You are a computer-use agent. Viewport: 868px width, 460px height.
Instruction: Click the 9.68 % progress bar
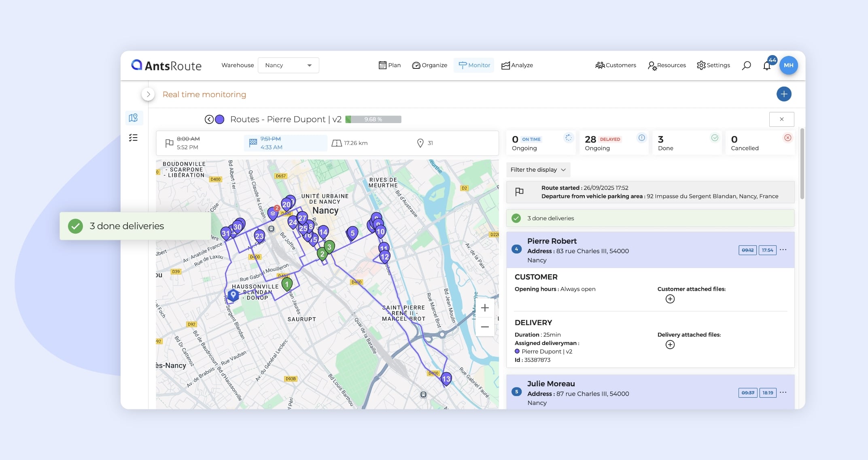point(373,119)
